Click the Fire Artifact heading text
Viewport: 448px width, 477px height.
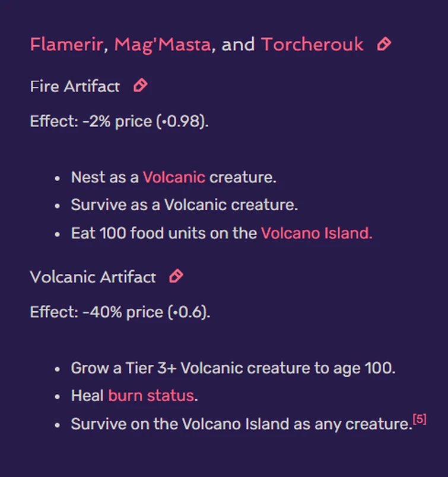[x=74, y=86]
